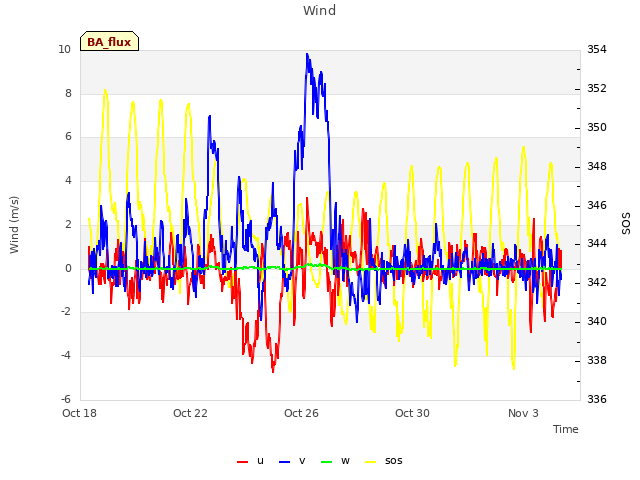
Task: Click the blue v legend swatch
Action: click(284, 462)
